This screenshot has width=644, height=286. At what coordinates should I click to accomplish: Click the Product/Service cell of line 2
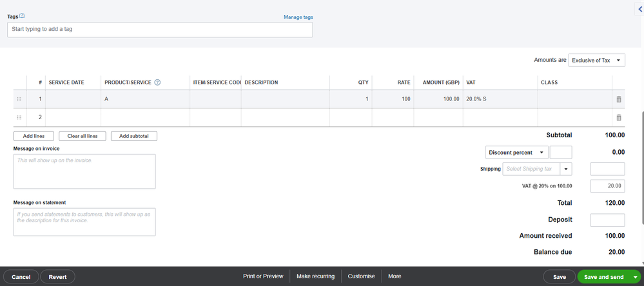click(146, 117)
